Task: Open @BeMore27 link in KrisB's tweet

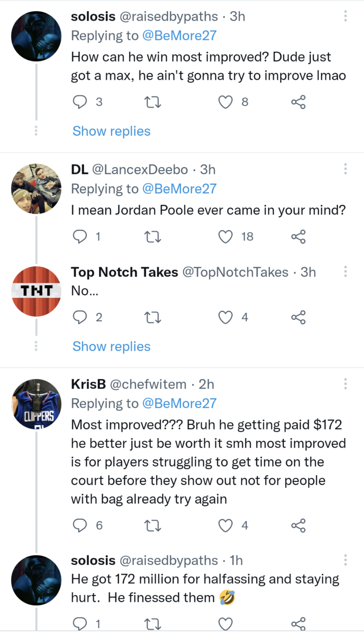Action: (179, 404)
